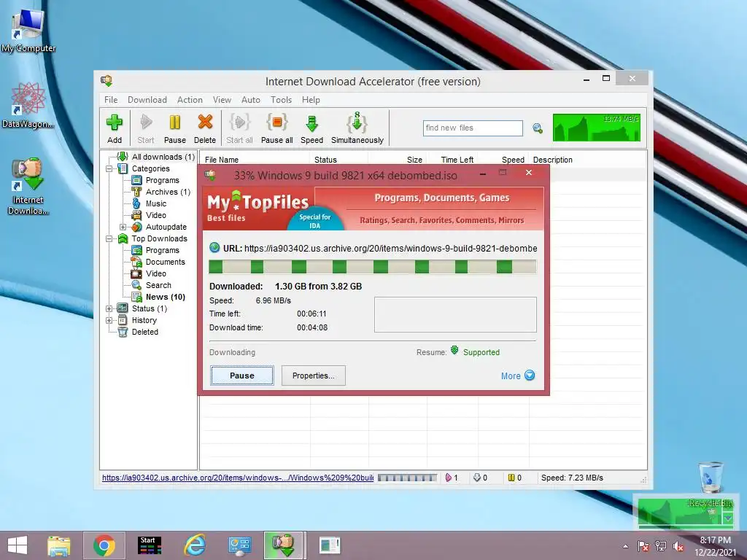
Task: Expand the Status (1) tree node
Action: coord(109,308)
